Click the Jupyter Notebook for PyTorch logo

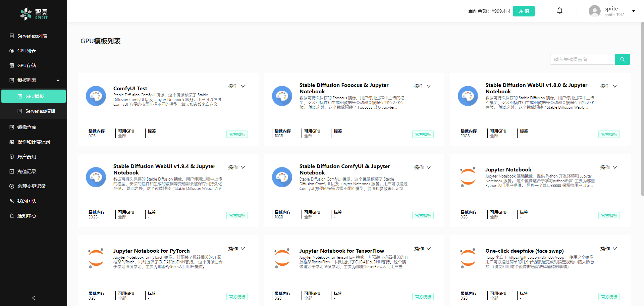coord(96,258)
